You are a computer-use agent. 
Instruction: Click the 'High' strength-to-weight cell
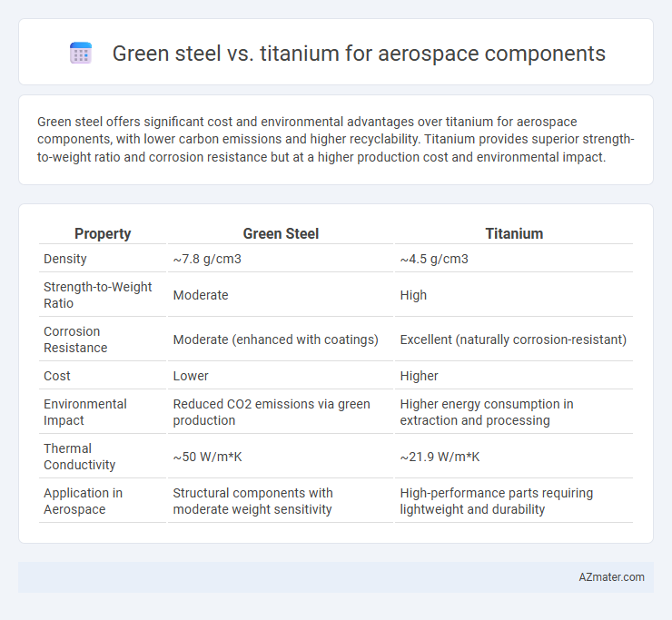click(x=413, y=295)
